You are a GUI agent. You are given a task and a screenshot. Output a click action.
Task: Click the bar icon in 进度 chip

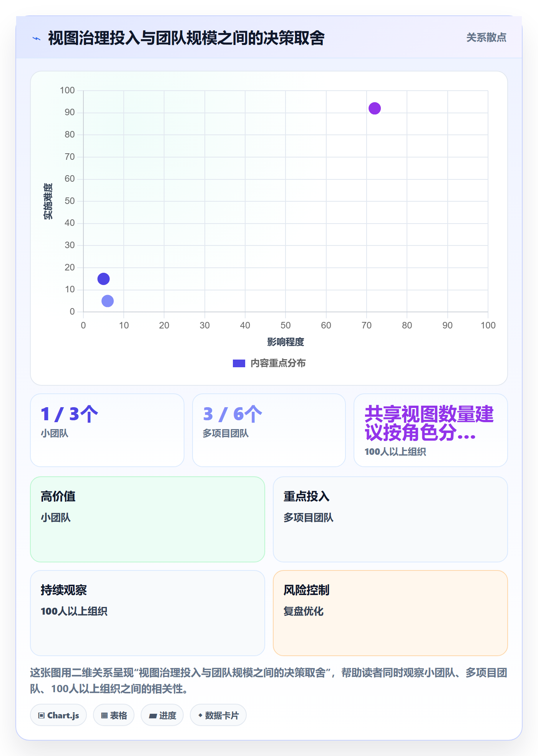click(153, 716)
